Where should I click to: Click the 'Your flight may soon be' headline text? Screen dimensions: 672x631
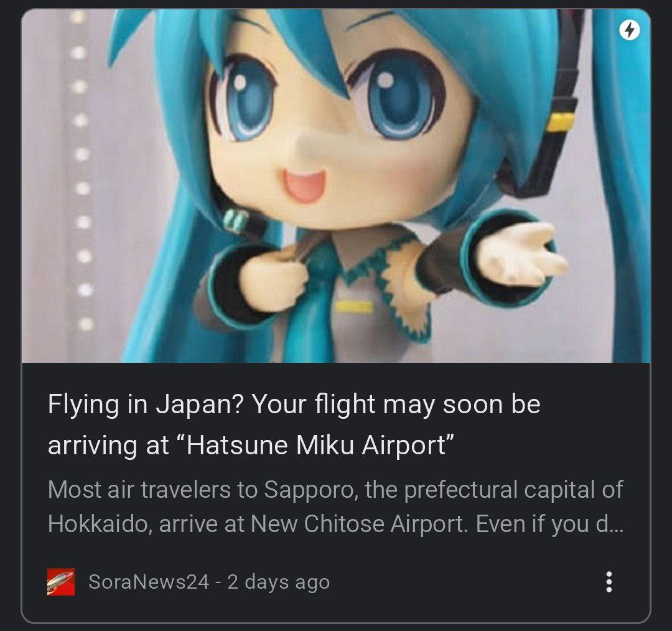tap(396, 404)
